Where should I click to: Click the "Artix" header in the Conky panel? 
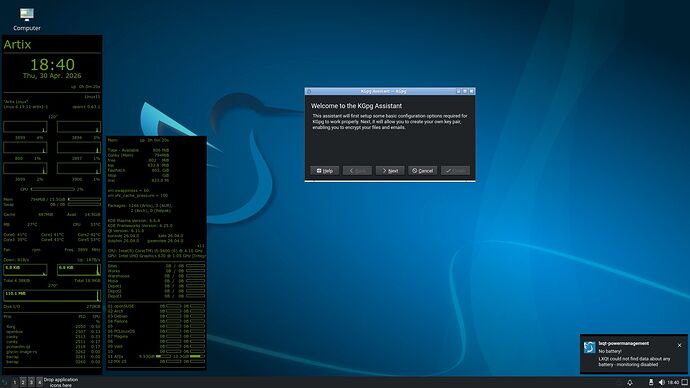point(17,44)
